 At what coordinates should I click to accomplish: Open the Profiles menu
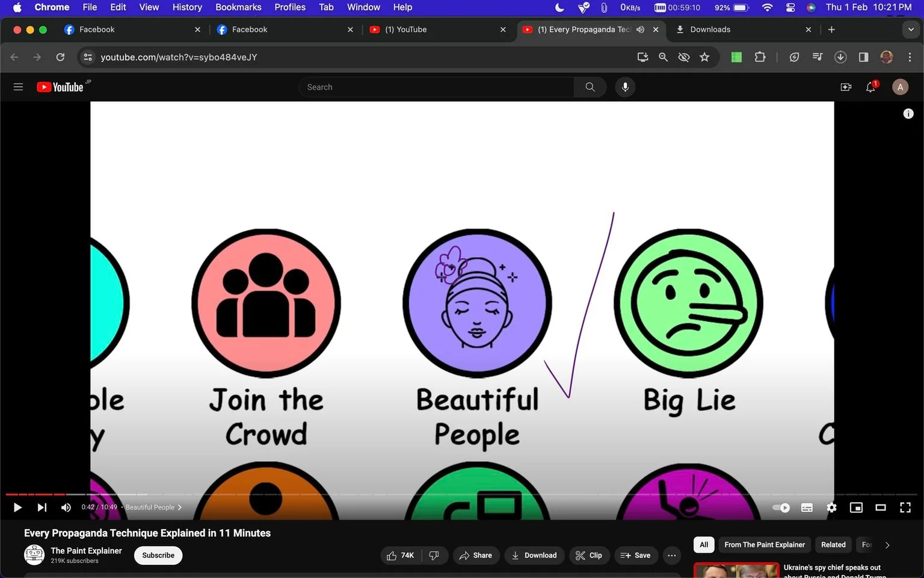click(x=290, y=7)
